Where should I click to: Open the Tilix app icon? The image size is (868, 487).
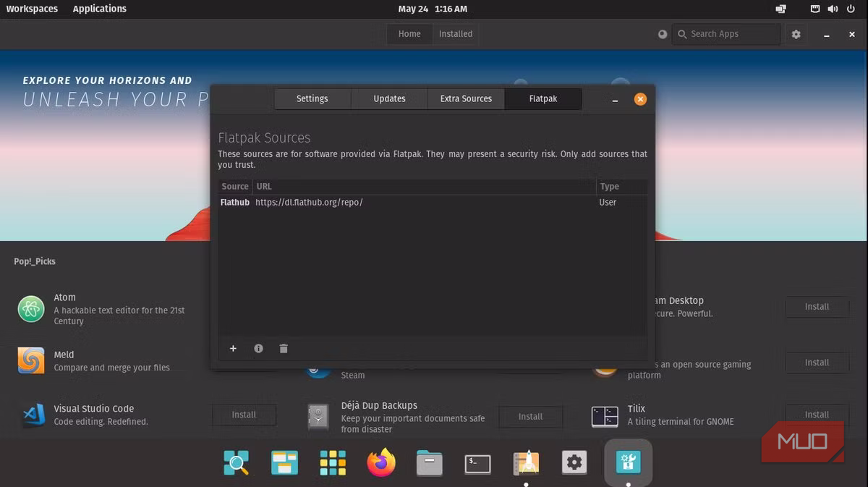point(605,416)
